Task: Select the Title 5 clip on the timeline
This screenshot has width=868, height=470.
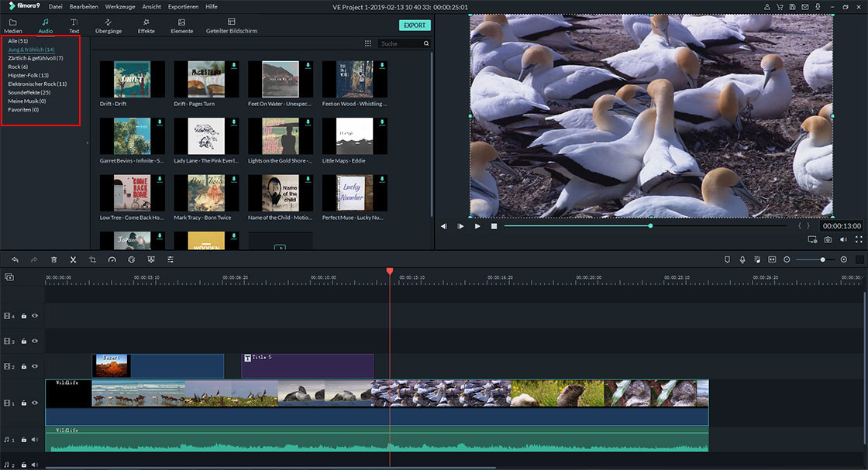Action: coord(307,366)
